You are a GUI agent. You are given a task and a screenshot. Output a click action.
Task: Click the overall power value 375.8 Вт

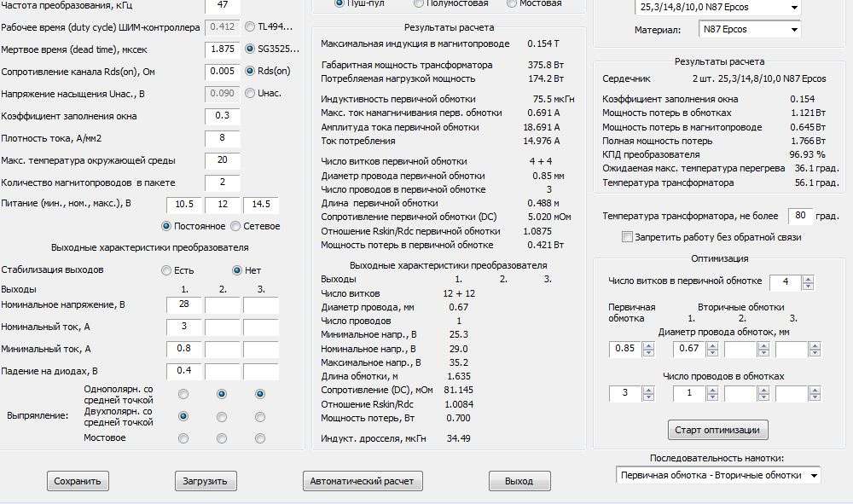546,65
